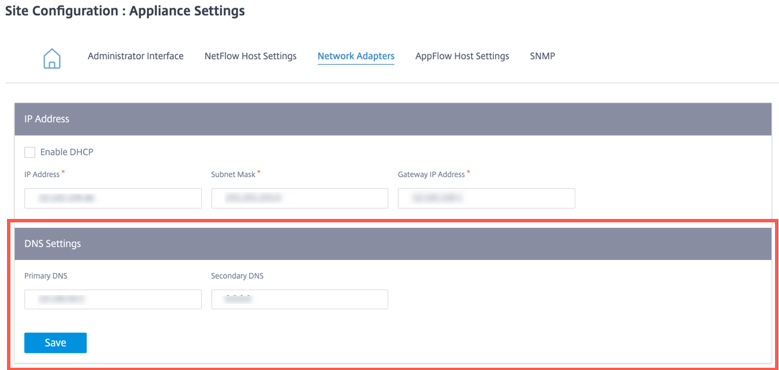This screenshot has height=370, width=779.
Task: Open NetFlow Host Settings tab
Action: (x=250, y=56)
